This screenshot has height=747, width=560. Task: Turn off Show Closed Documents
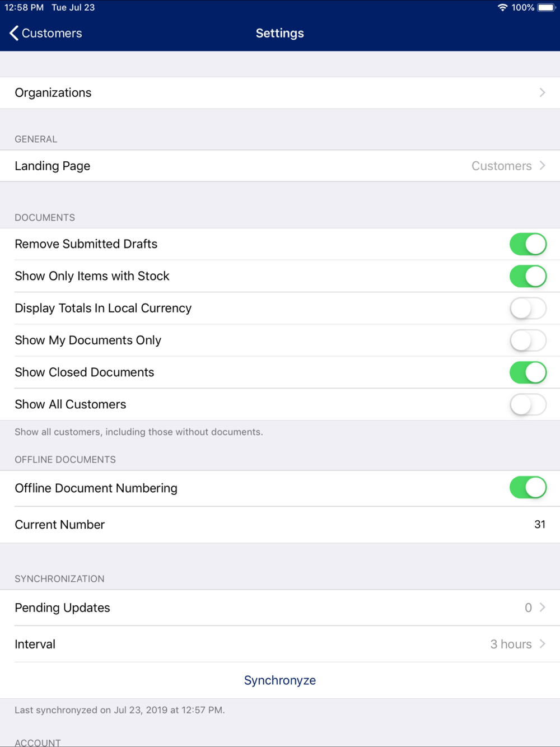pyautogui.click(x=528, y=372)
